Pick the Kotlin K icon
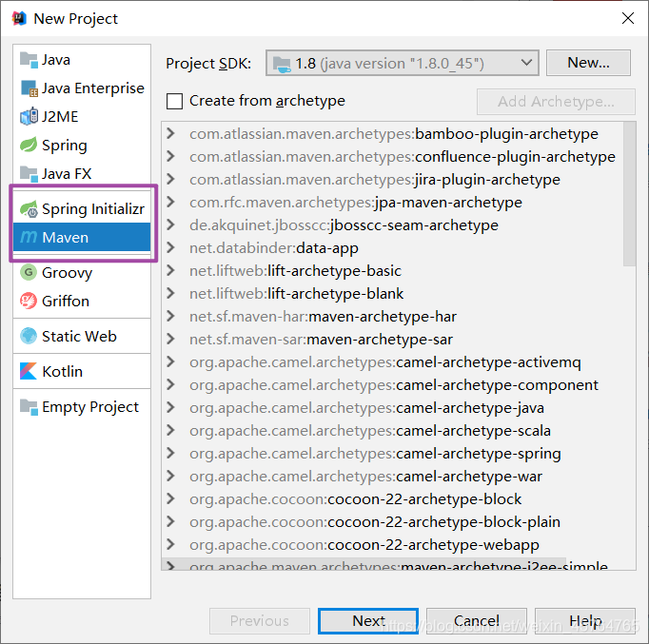 click(29, 371)
